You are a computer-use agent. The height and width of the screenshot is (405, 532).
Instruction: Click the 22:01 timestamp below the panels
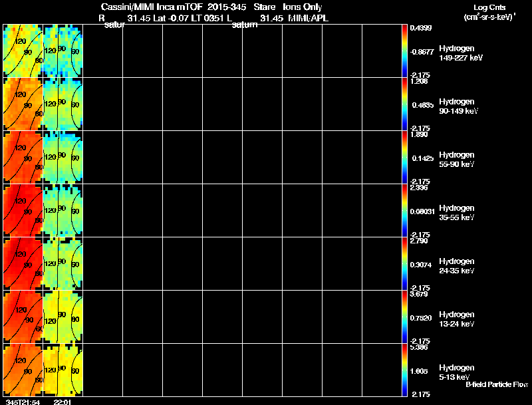pos(63,402)
